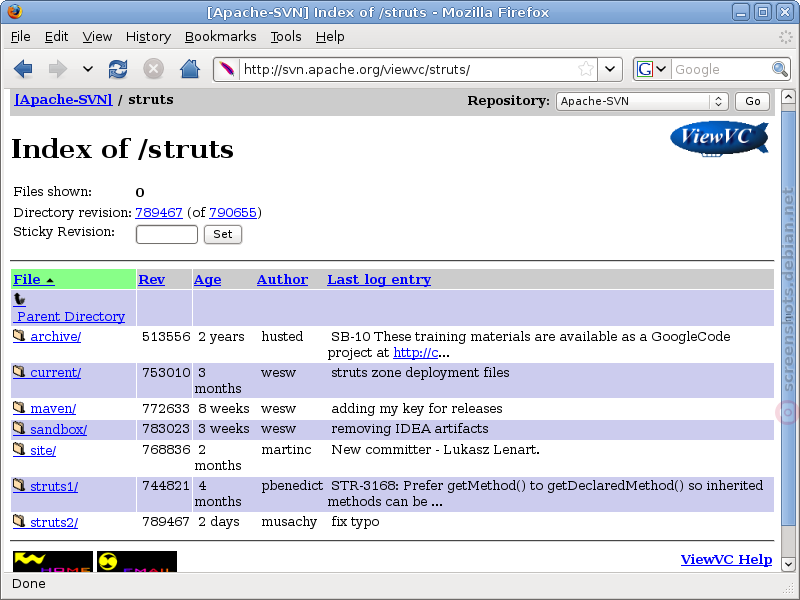The width and height of the screenshot is (800, 600).
Task: Click the Forward navigation arrow
Action: [58, 69]
